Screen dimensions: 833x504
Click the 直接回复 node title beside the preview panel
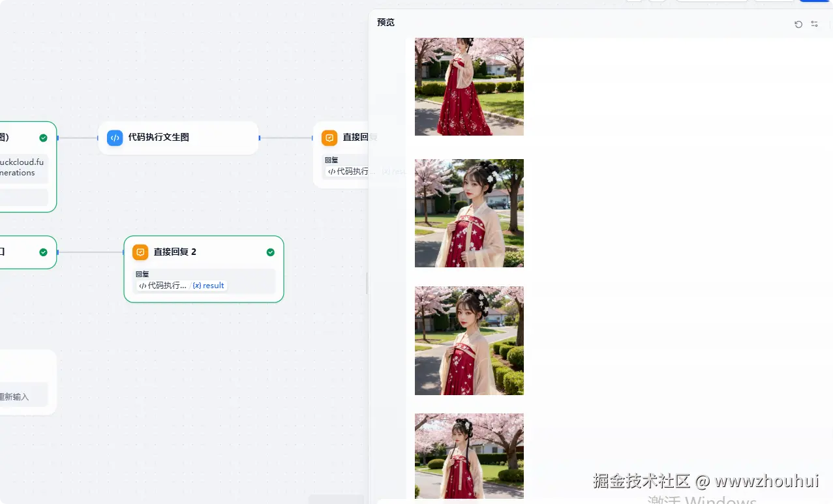pos(357,138)
